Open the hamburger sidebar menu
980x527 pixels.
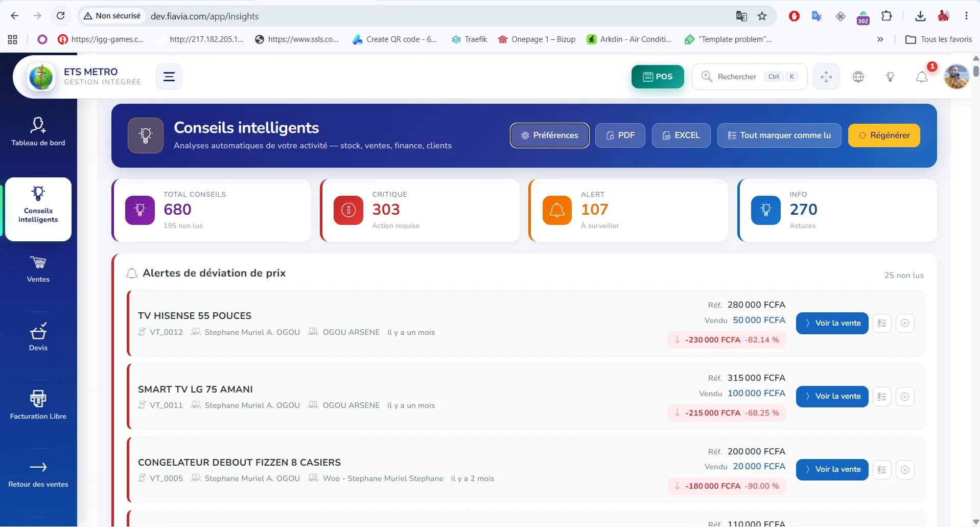[169, 77]
